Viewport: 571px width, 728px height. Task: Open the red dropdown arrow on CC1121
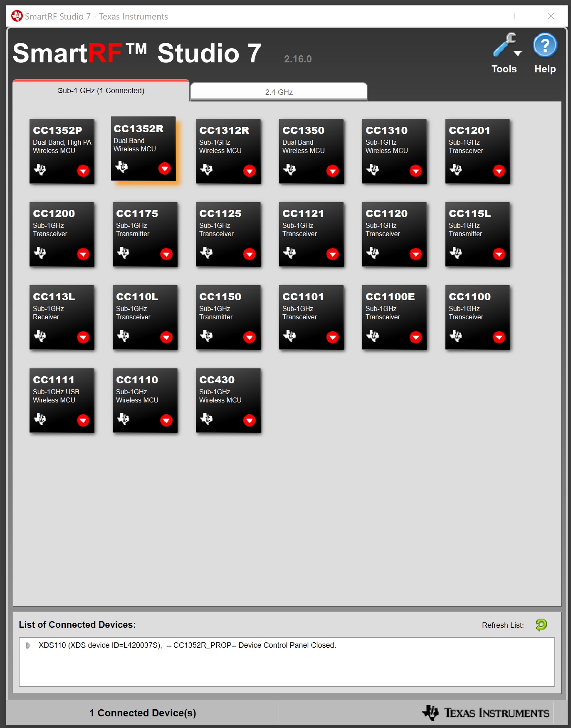click(x=333, y=254)
